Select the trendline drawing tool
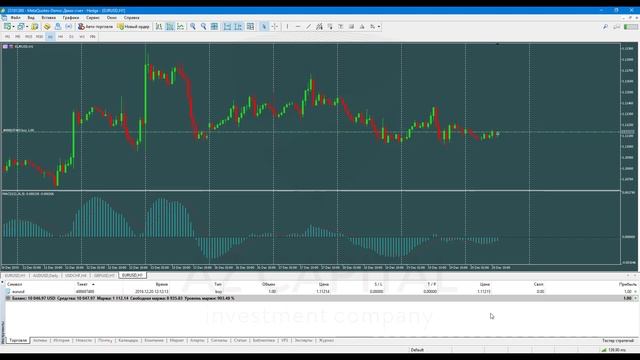This screenshot has height=360, width=640. tap(309, 27)
